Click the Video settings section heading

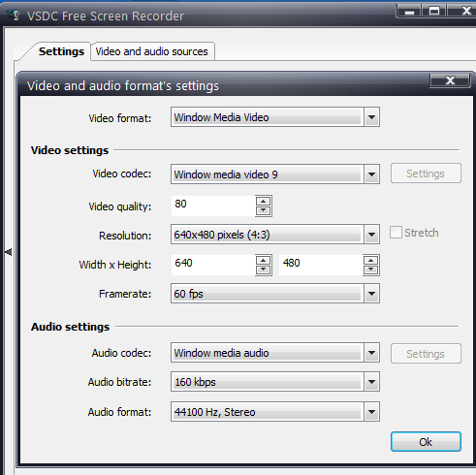70,150
